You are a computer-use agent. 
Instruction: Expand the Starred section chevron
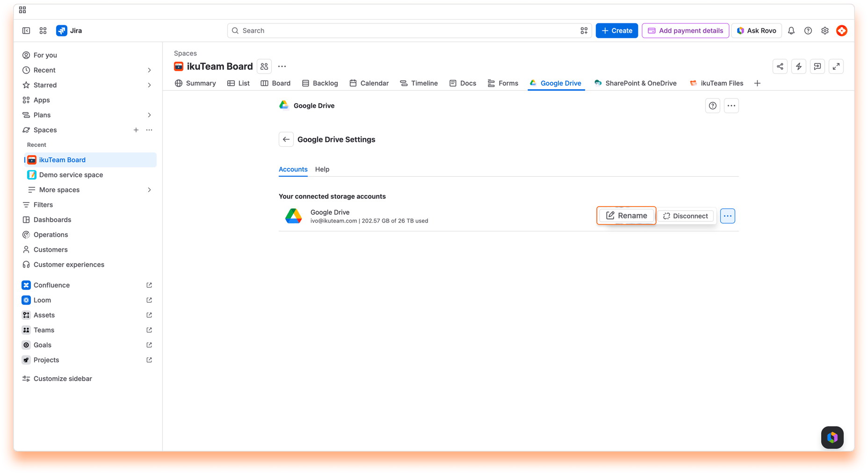pyautogui.click(x=149, y=85)
